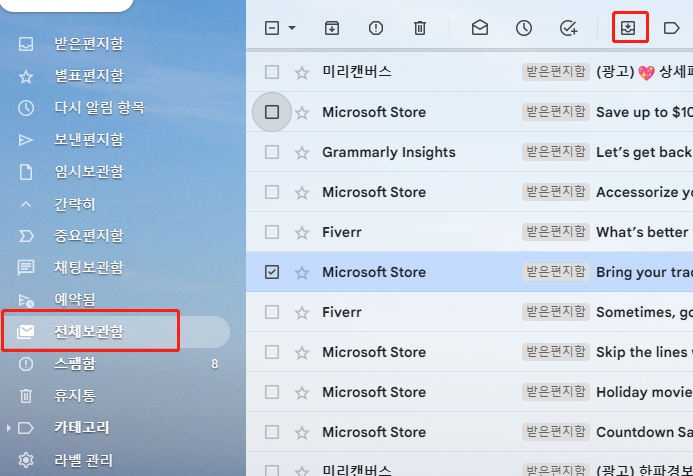Check the 'Accessorize' Microsoft Store email checkbox

click(x=272, y=192)
